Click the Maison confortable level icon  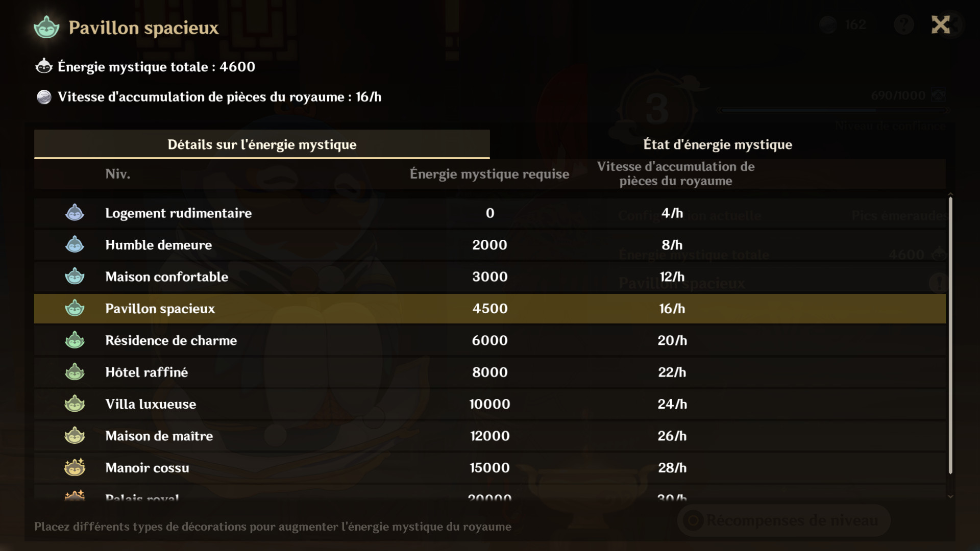point(75,277)
